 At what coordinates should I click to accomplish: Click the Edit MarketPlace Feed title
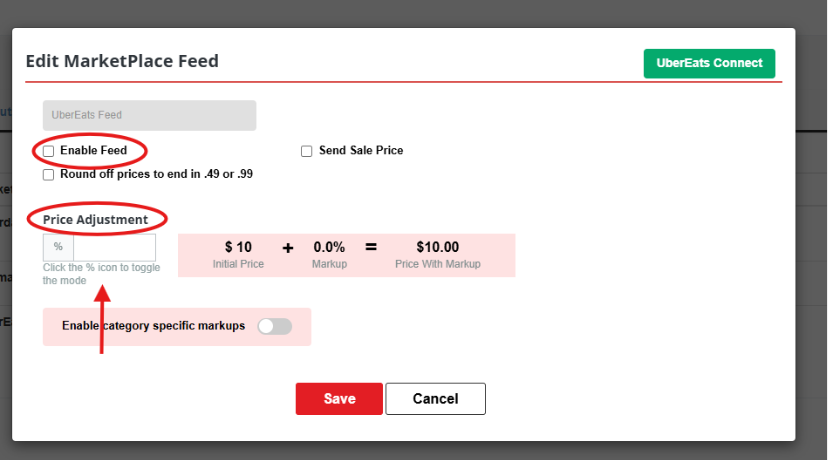122,61
